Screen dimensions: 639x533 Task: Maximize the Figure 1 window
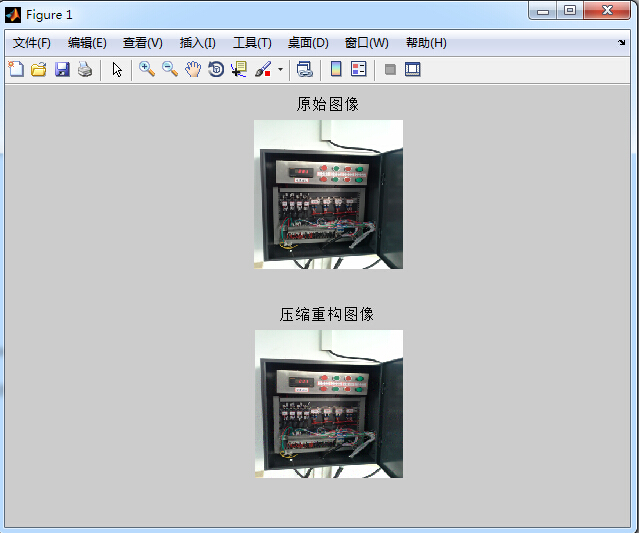pos(570,11)
